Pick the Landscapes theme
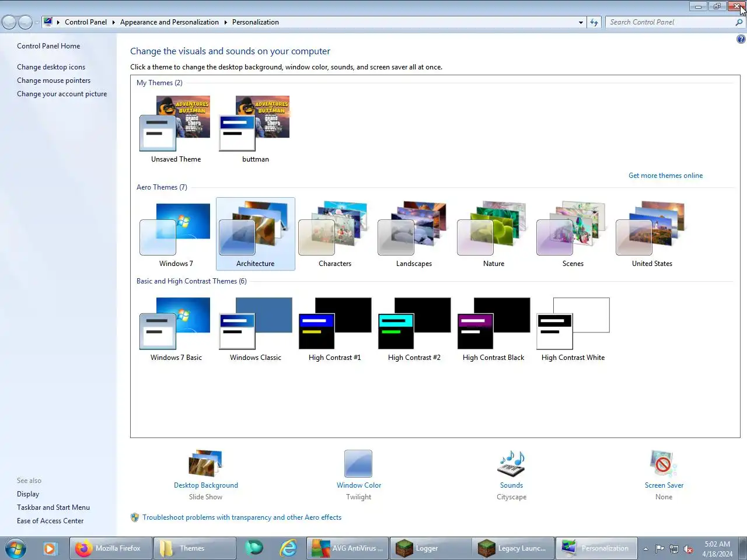The width and height of the screenshot is (747, 560). [414, 234]
